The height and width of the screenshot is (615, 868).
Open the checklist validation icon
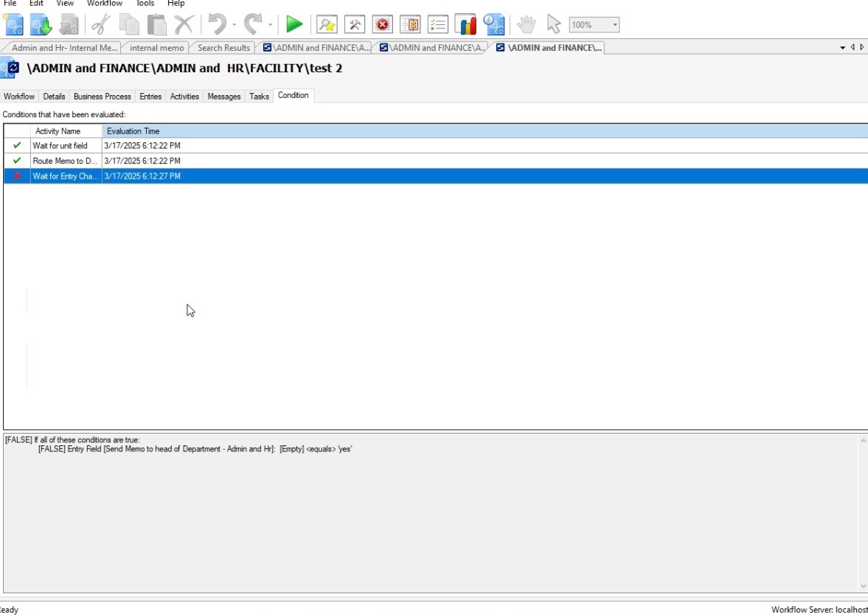coord(438,24)
